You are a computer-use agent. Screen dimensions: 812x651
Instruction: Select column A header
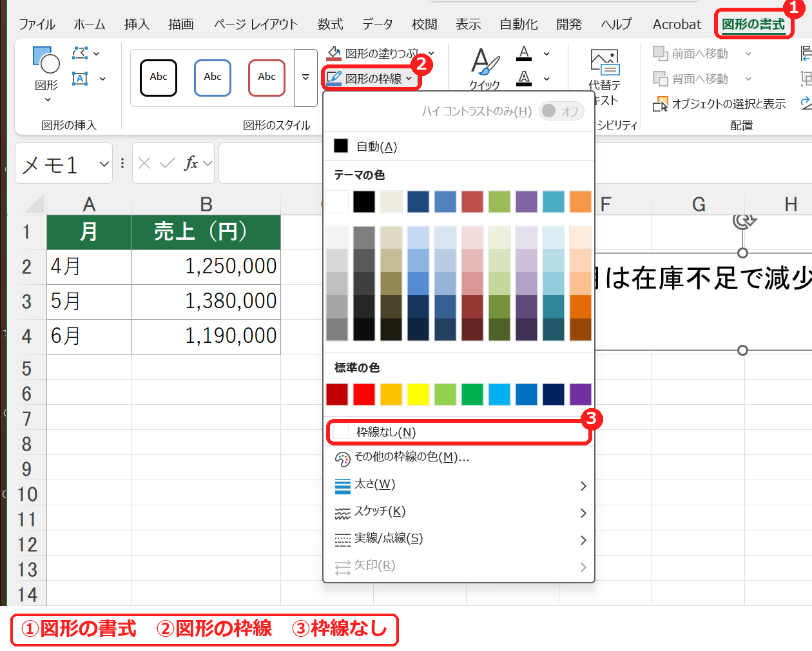pyautogui.click(x=89, y=204)
